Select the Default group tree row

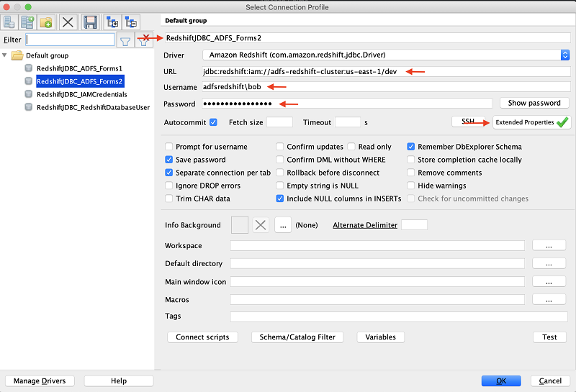47,55
